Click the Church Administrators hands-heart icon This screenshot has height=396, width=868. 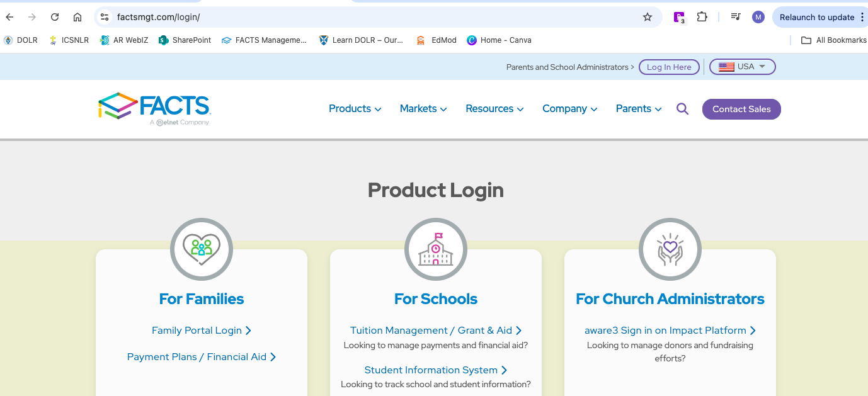670,249
